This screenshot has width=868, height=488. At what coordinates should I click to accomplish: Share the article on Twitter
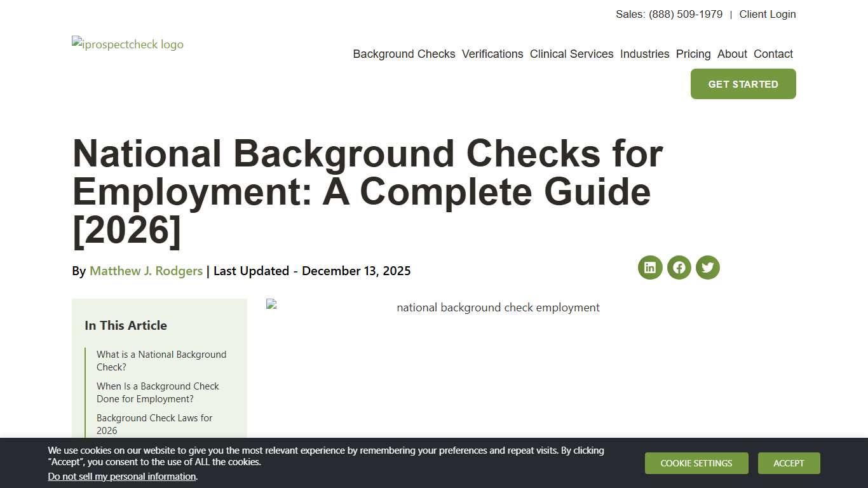click(x=707, y=268)
